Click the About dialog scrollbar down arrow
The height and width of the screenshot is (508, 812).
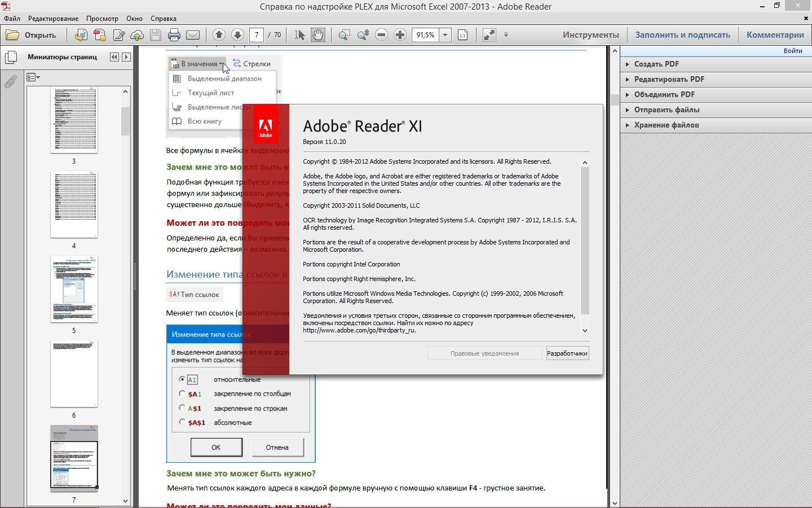pyautogui.click(x=585, y=331)
